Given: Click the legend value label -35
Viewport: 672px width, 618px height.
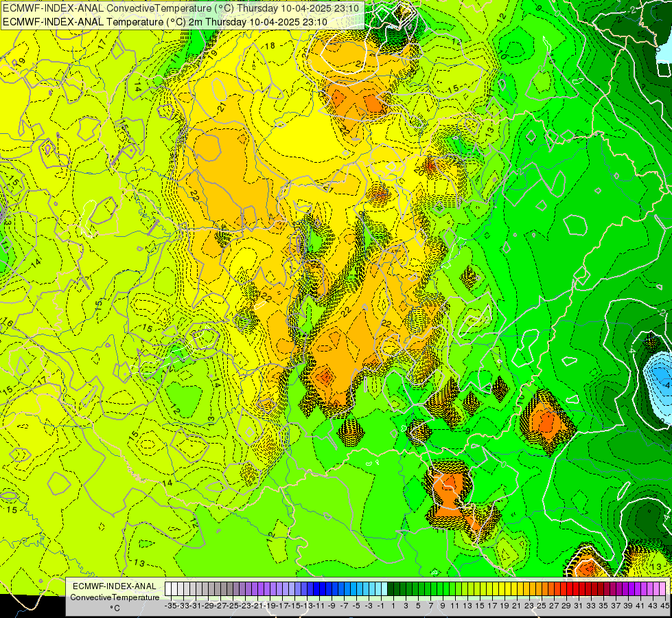Looking at the screenshot, I should (x=171, y=606).
